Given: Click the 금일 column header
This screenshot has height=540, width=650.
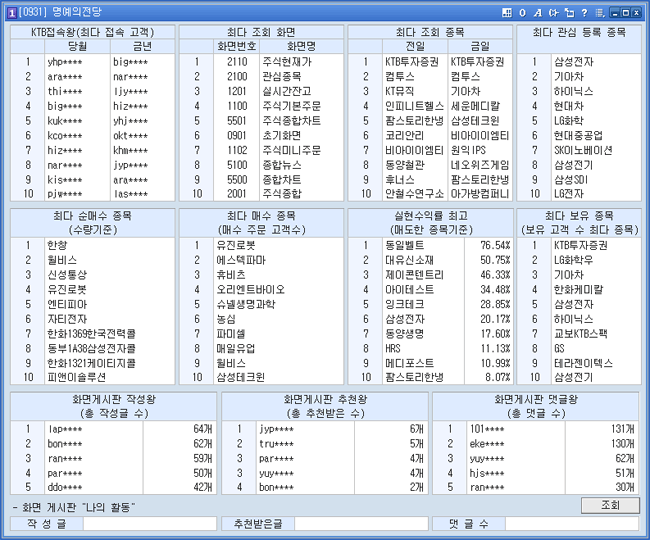Looking at the screenshot, I should tap(480, 46).
